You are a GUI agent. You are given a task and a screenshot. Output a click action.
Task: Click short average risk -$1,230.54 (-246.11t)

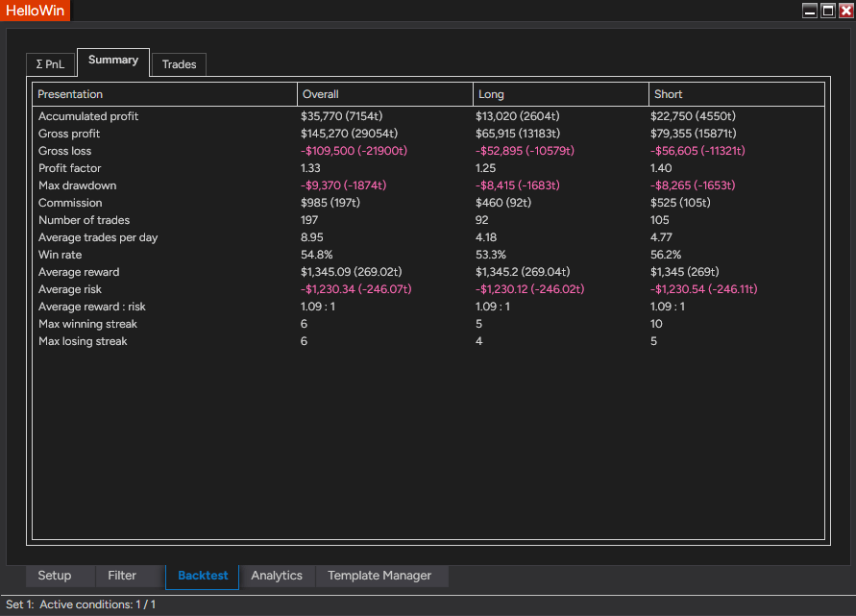point(703,289)
